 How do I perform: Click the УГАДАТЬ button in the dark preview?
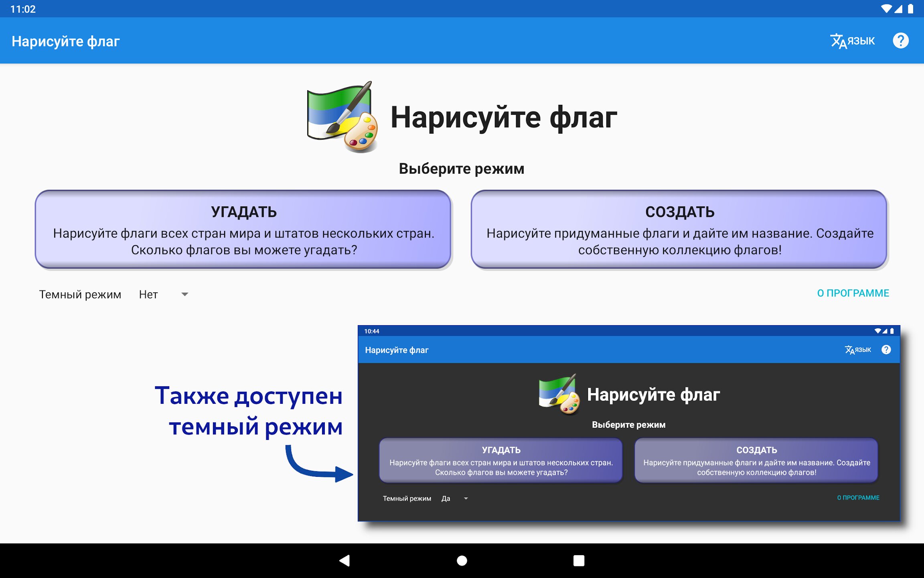click(501, 460)
